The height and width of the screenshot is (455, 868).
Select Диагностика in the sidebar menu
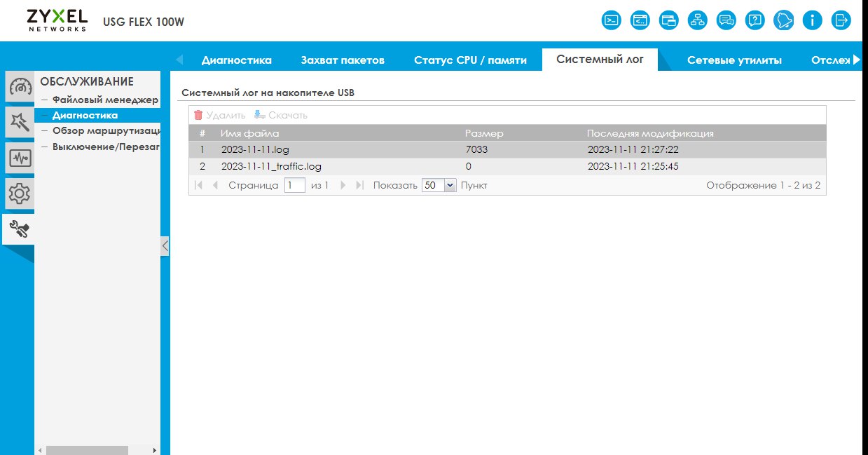[85, 115]
